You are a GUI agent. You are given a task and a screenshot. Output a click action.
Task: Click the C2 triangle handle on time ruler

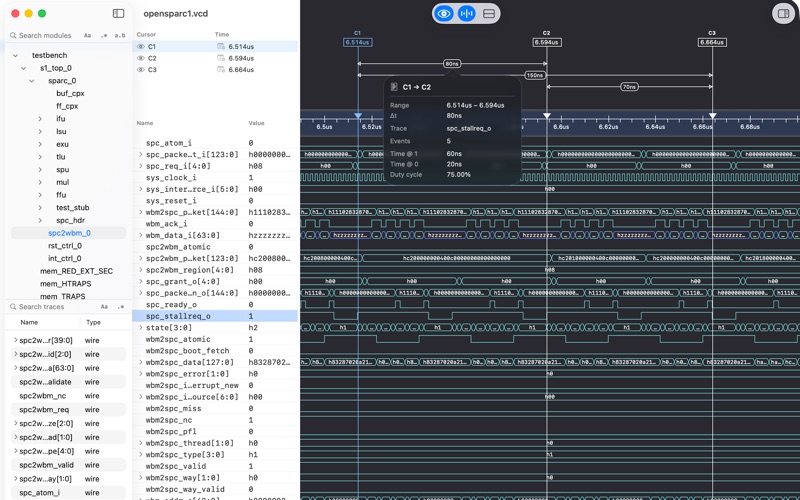click(547, 116)
